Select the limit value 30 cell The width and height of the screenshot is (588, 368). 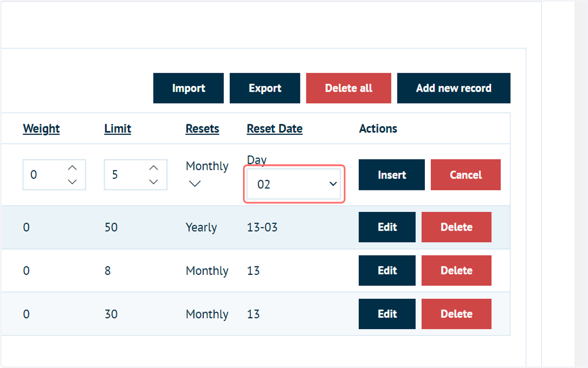click(111, 314)
